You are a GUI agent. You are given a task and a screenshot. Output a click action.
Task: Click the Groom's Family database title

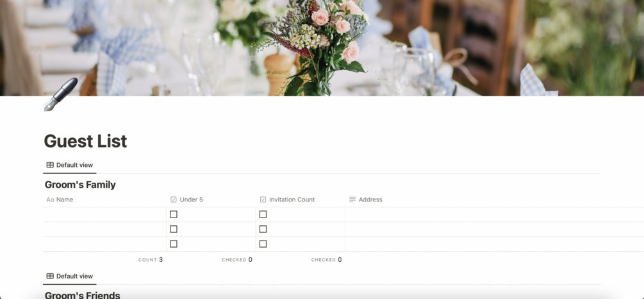(80, 185)
